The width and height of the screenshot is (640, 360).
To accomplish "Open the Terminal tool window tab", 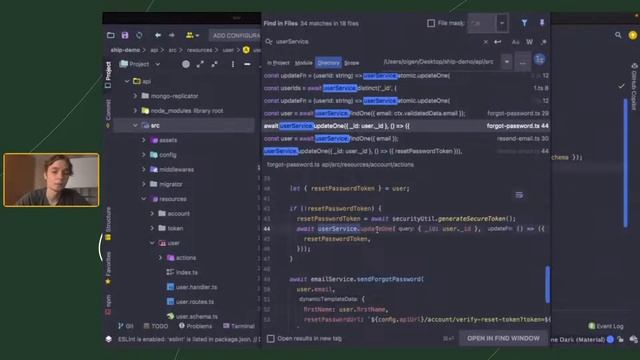I will (239, 326).
